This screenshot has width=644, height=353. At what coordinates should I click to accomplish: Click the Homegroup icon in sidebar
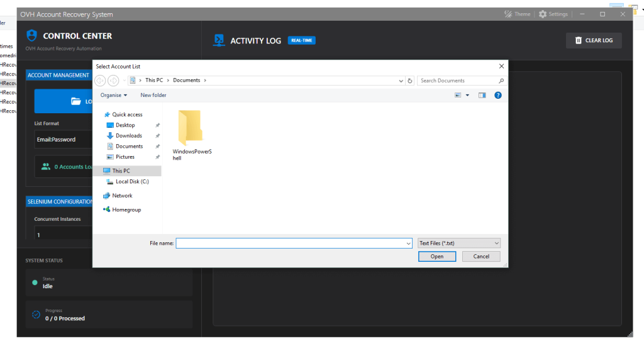(x=107, y=210)
